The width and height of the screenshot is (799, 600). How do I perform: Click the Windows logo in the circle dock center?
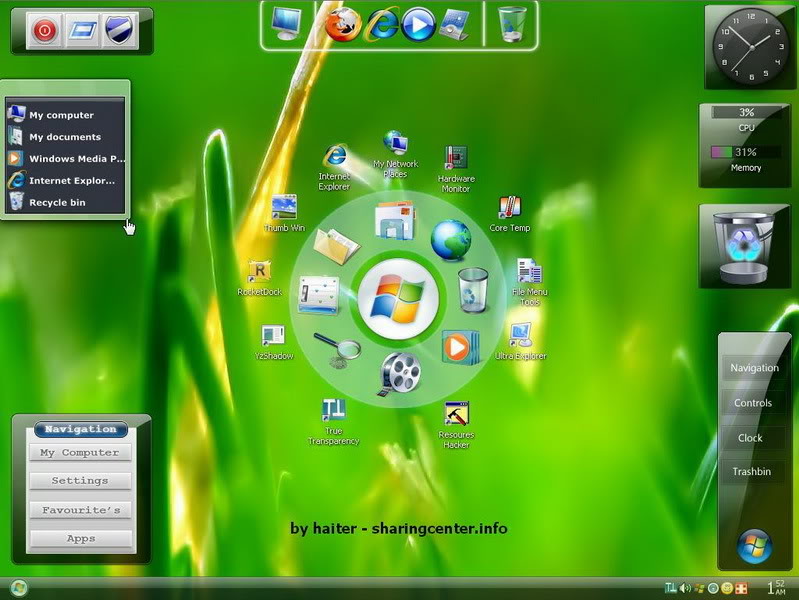pos(398,299)
